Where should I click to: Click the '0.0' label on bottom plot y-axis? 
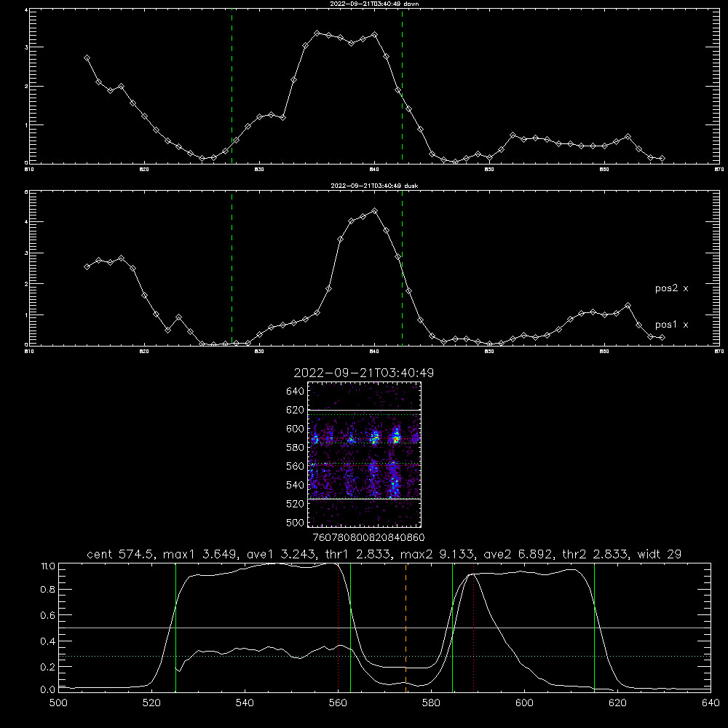(48, 690)
